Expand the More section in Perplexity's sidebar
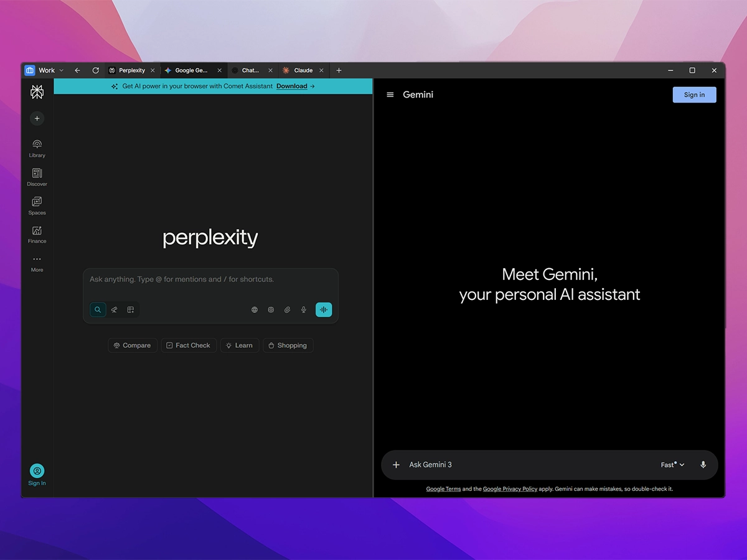The width and height of the screenshot is (747, 560). pos(37,262)
